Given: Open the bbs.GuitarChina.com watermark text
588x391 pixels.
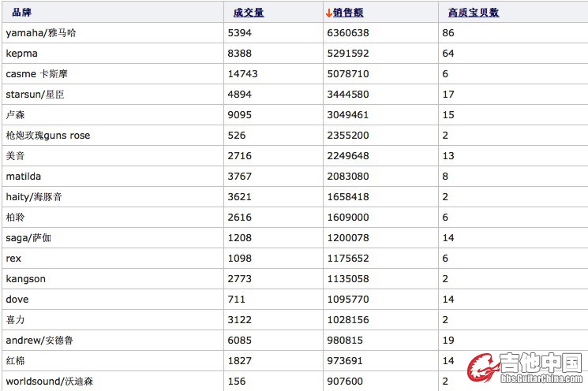Looking at the screenshot, I should [543, 380].
